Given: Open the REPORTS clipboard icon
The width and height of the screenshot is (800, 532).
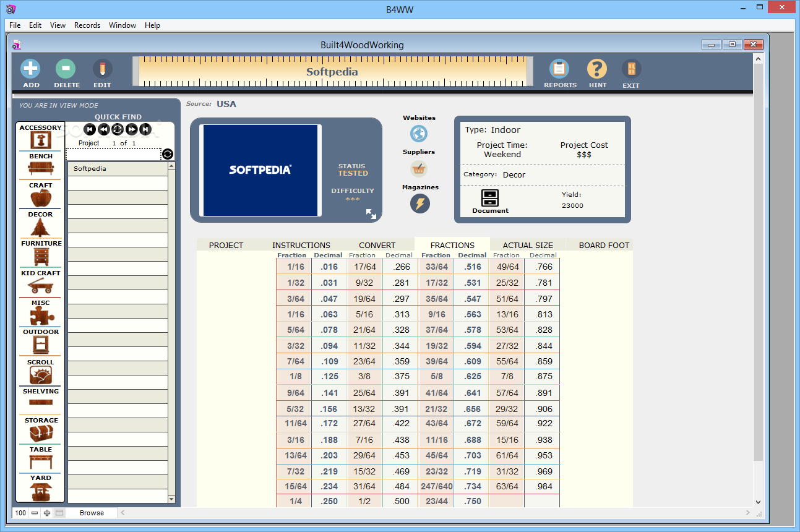Looking at the screenshot, I should 559,69.
